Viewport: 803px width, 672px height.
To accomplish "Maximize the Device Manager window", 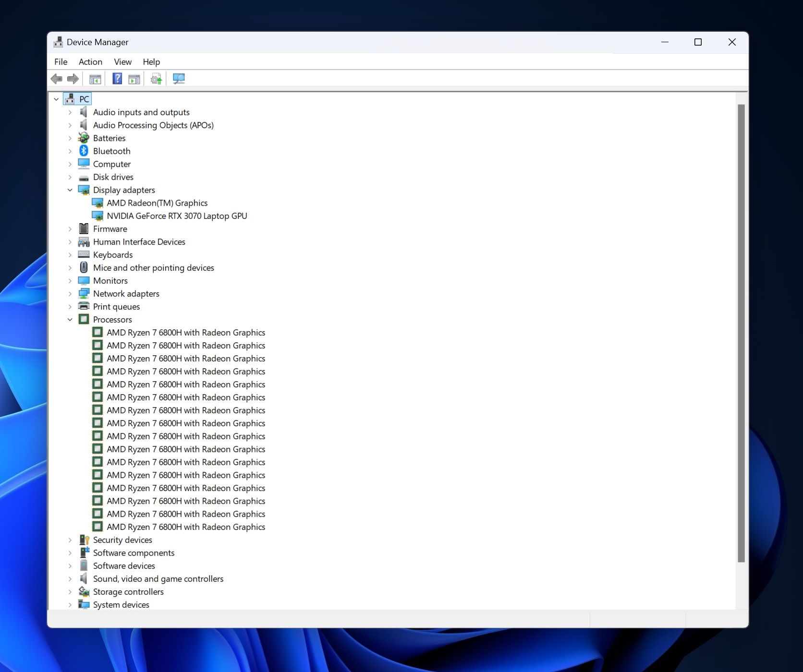I will pos(698,42).
